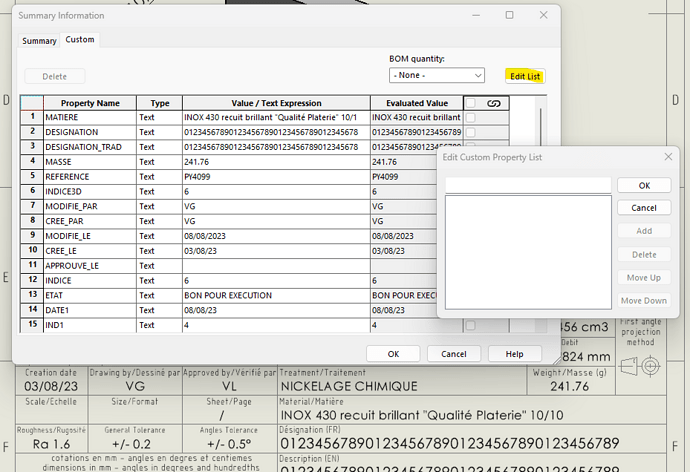Click the empty list box in Edit Custom Property List
The image size is (690, 472).
[x=528, y=252]
